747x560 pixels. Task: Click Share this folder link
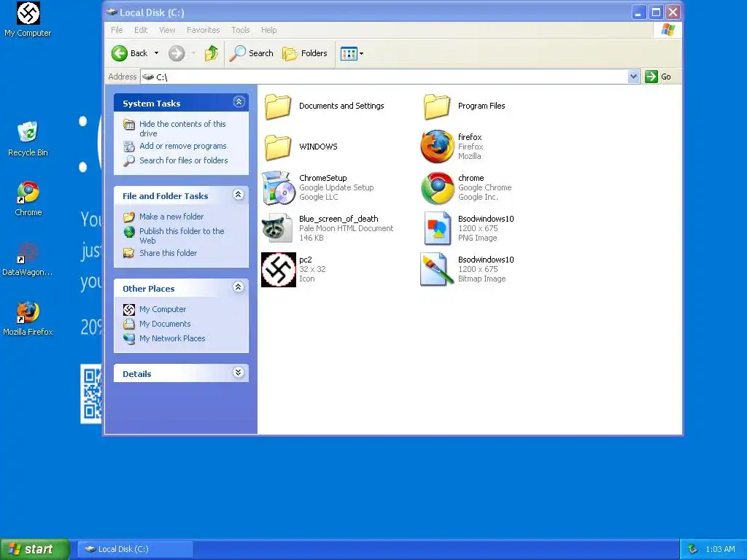pos(169,253)
